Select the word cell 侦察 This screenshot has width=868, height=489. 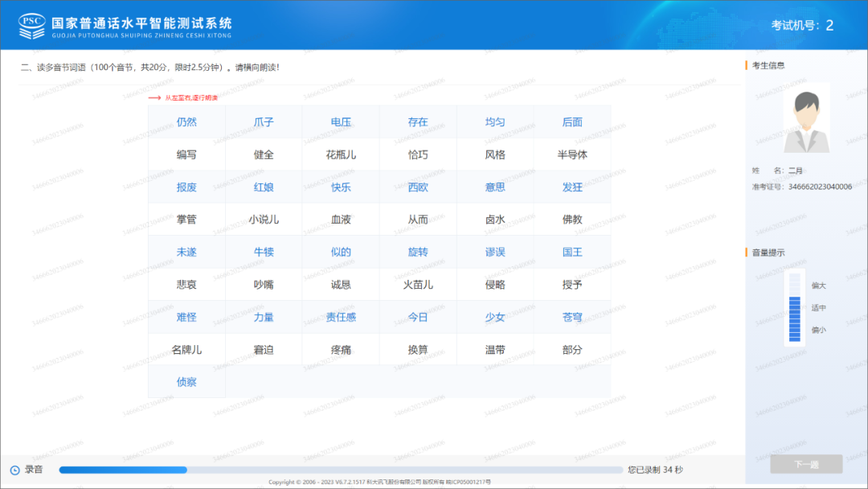[x=186, y=382]
